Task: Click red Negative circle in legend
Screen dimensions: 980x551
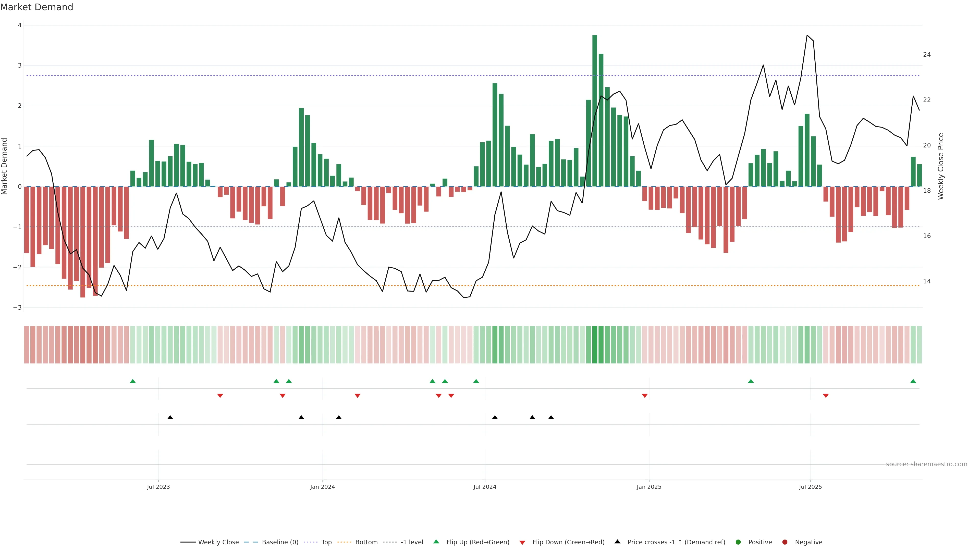Action: click(x=785, y=542)
